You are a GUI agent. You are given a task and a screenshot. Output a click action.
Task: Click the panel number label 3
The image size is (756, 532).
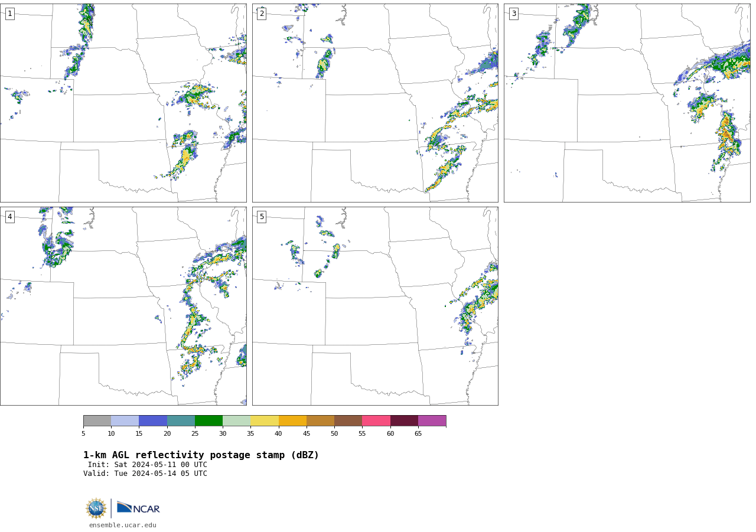(x=513, y=14)
